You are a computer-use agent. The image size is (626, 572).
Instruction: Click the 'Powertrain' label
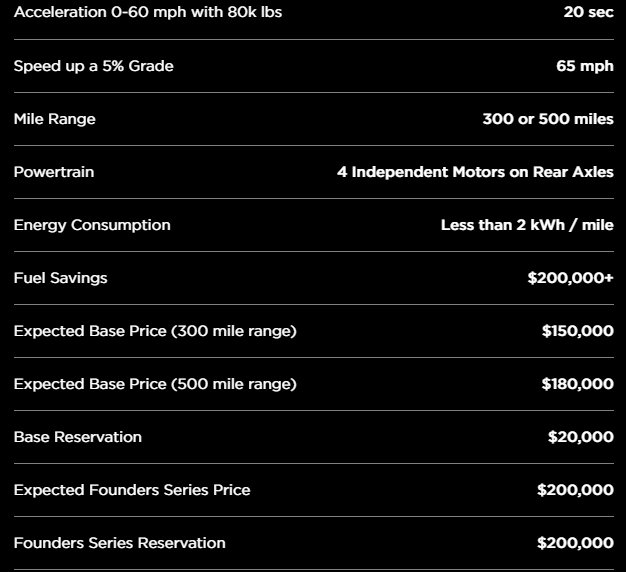54,172
